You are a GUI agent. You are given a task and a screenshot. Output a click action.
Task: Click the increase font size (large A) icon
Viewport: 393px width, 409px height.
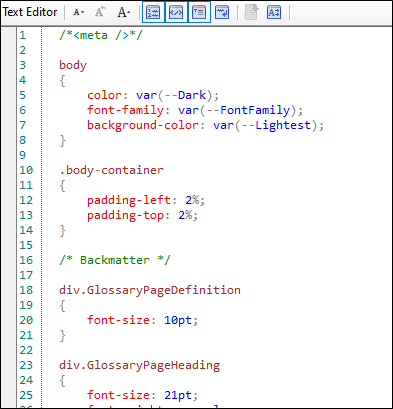[123, 12]
